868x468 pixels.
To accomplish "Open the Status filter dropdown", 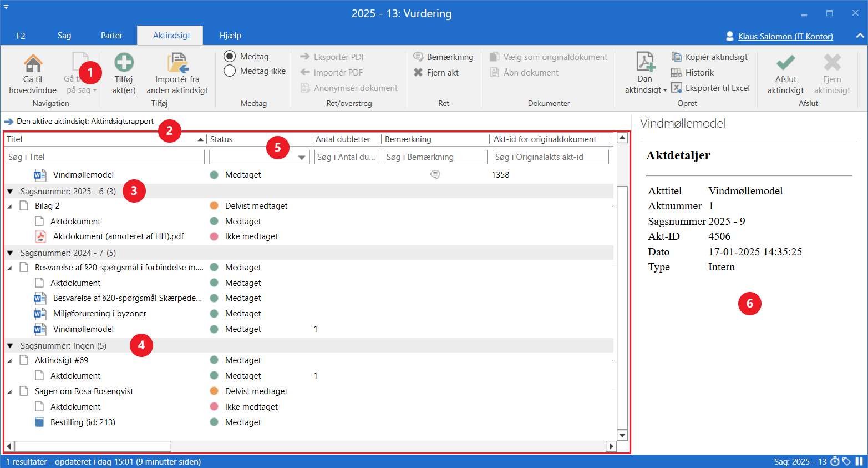I will pos(302,157).
